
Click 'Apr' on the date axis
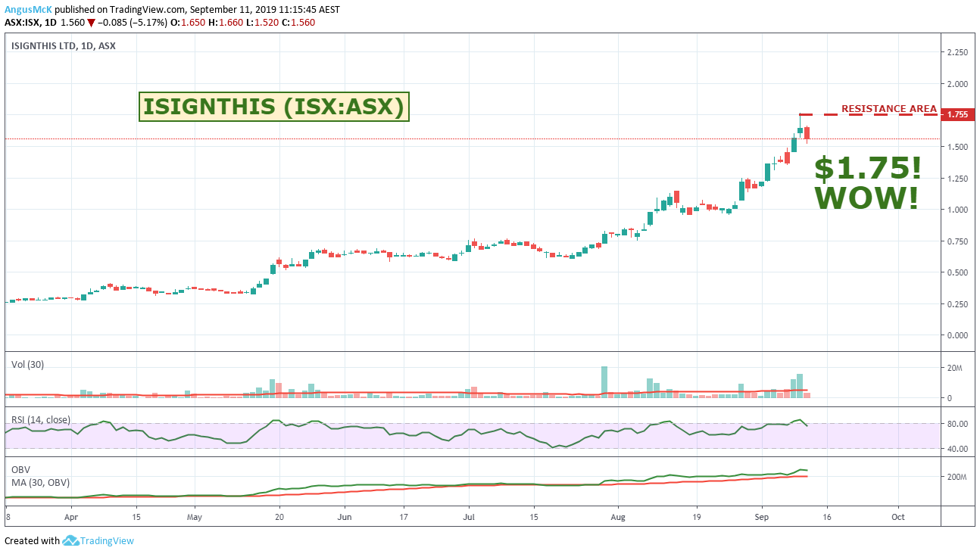click(x=71, y=518)
